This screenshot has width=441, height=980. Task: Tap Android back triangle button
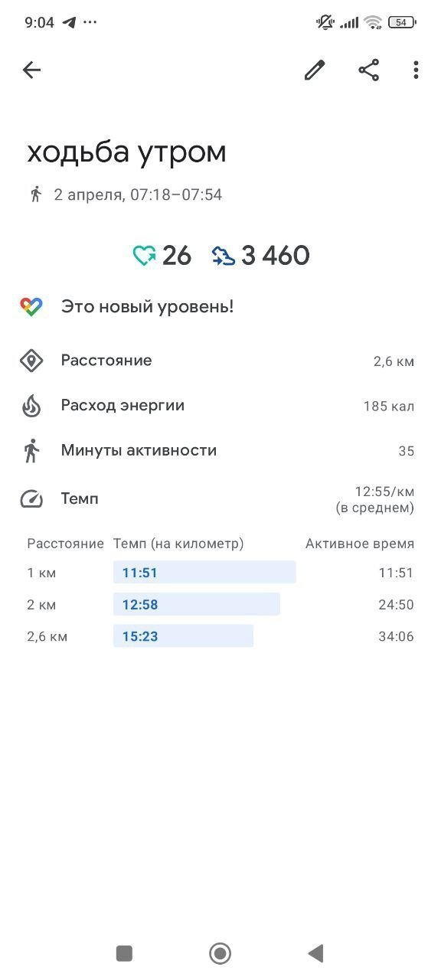point(315,953)
